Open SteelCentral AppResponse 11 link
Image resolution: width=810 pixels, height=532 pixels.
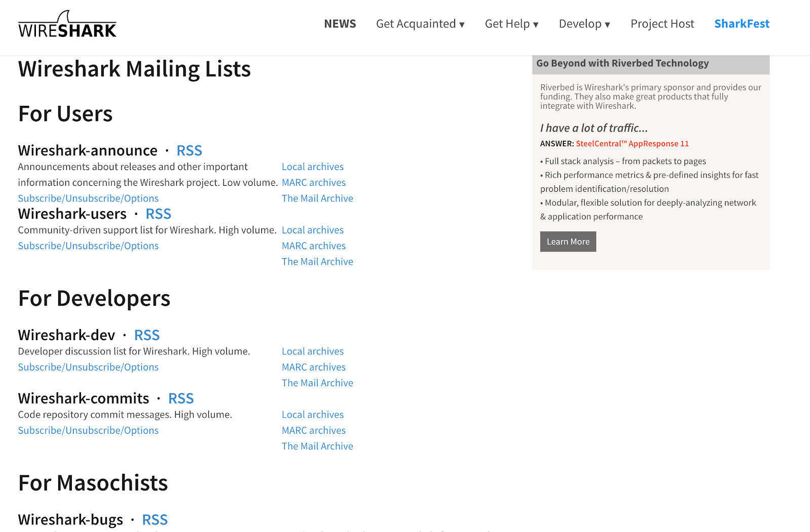click(632, 144)
